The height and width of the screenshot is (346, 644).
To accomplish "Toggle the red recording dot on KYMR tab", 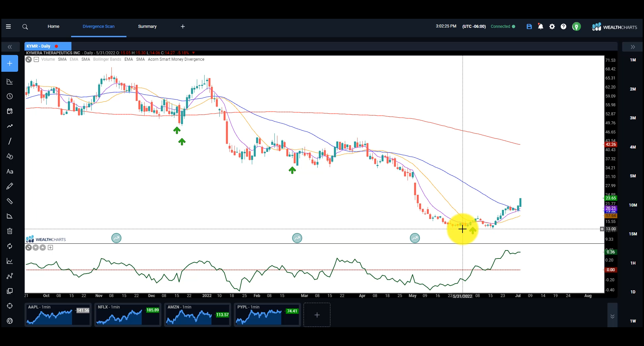I will coord(56,46).
